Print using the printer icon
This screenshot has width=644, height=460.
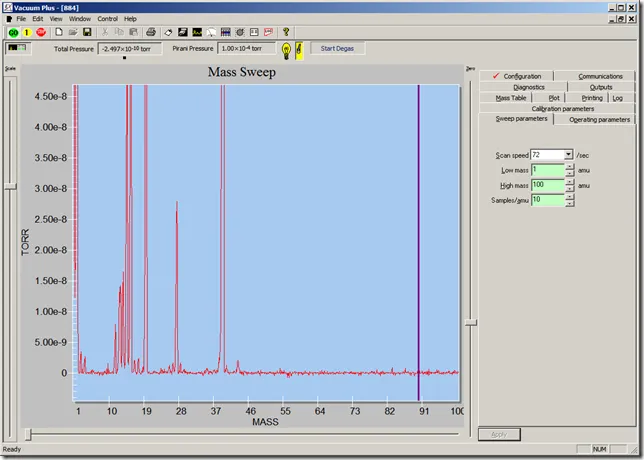point(151,32)
